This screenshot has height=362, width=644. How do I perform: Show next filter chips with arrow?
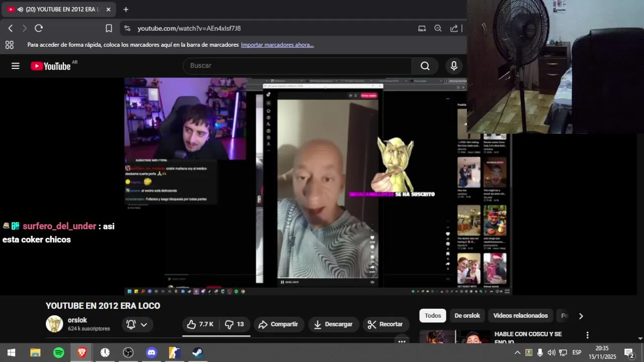pyautogui.click(x=581, y=316)
